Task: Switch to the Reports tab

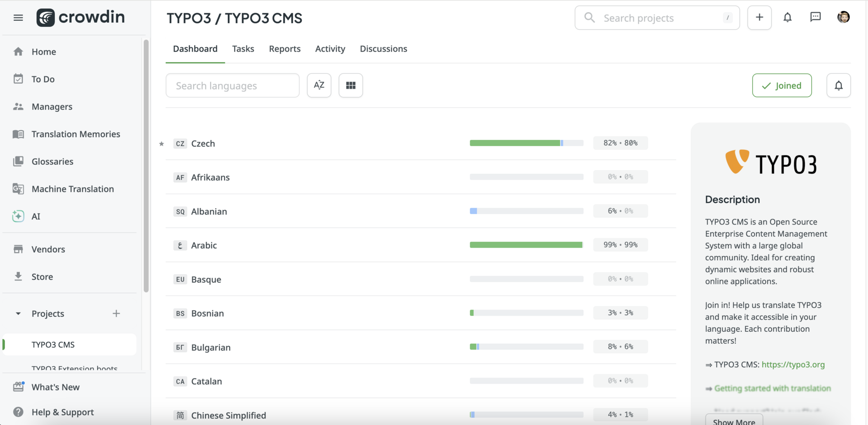Action: (284, 49)
